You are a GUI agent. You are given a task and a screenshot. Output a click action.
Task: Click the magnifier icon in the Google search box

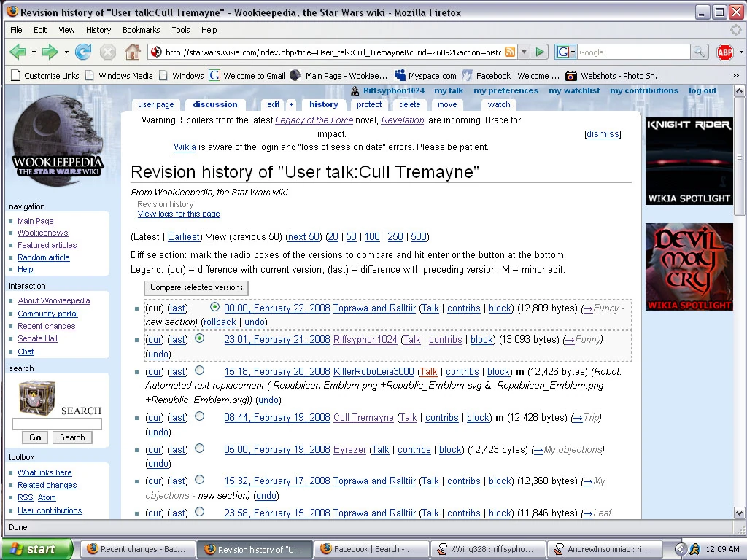[x=699, y=52]
